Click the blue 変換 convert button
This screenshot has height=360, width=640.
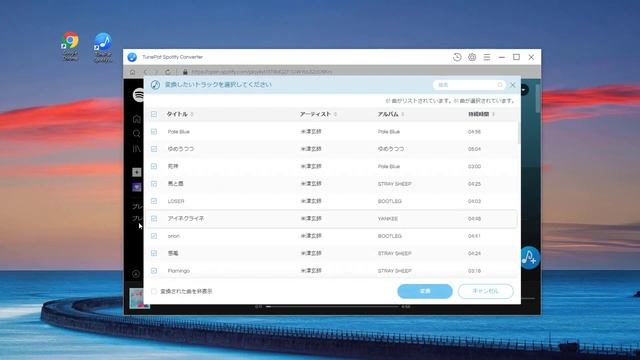click(425, 291)
